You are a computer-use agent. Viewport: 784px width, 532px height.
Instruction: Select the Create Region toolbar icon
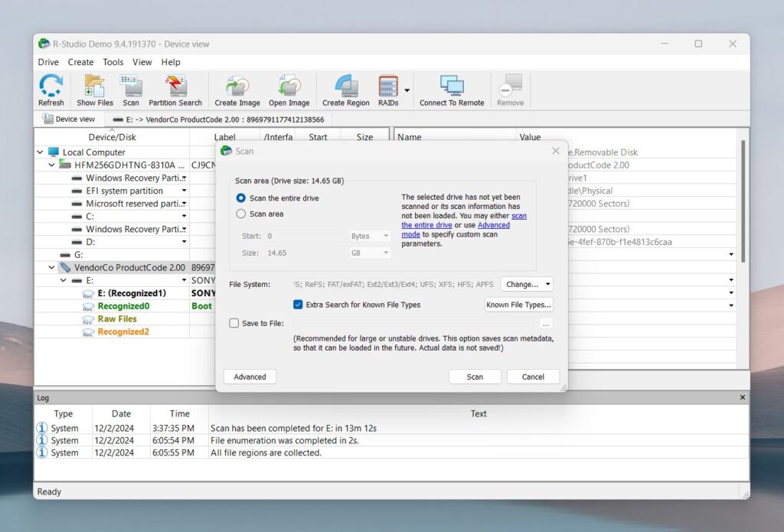345,89
